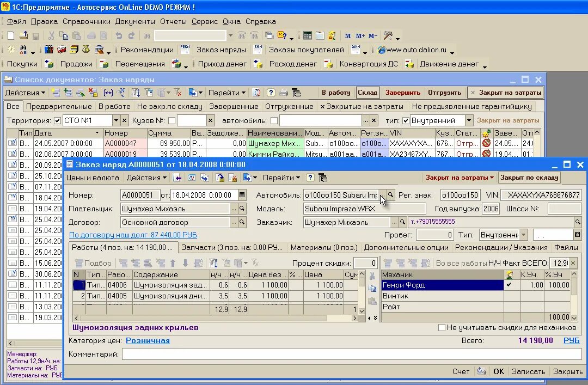Open the Документы menu
This screenshot has height=385, width=588.
135,21
